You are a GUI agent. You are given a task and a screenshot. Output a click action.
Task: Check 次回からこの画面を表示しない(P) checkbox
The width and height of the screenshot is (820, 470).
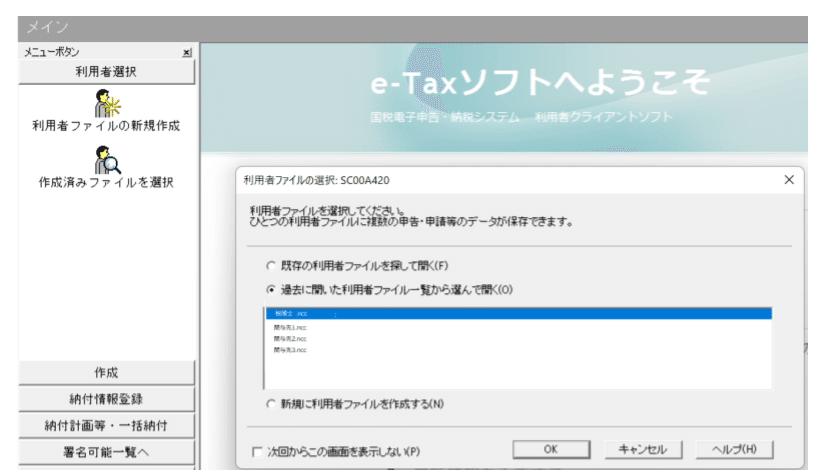point(257,452)
